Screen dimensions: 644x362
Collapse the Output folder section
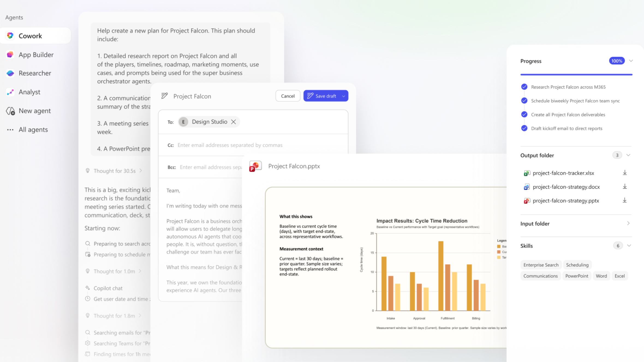click(628, 155)
